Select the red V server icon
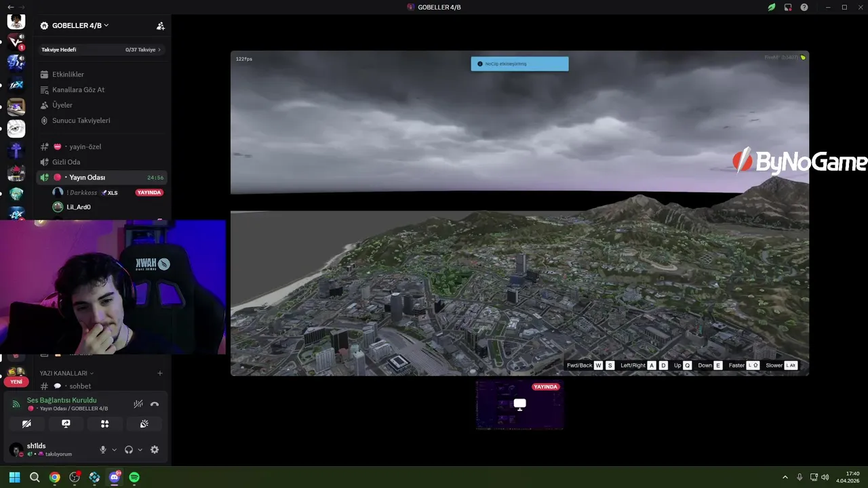The height and width of the screenshot is (488, 868). click(x=16, y=41)
